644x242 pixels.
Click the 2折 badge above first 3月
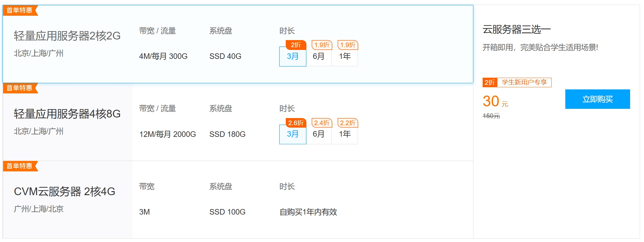(x=296, y=45)
